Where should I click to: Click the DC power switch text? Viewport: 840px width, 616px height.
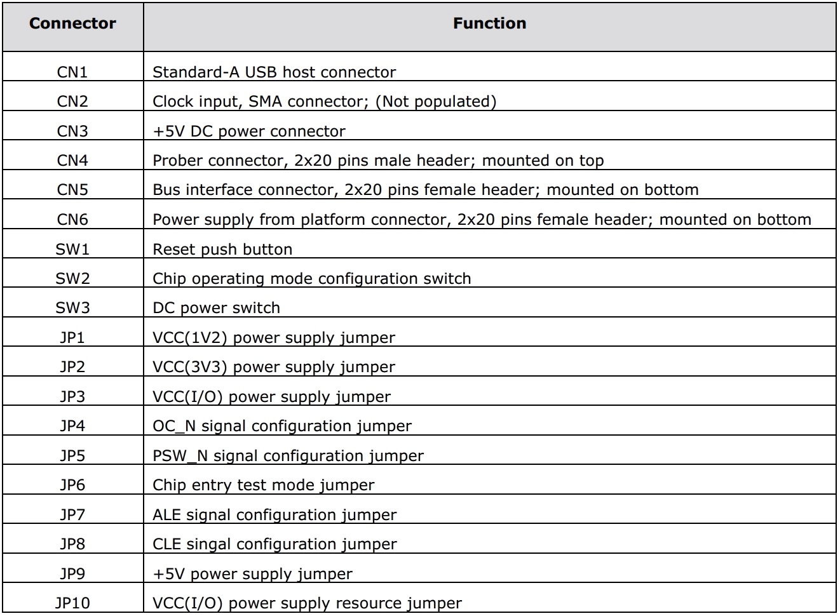pos(216,308)
